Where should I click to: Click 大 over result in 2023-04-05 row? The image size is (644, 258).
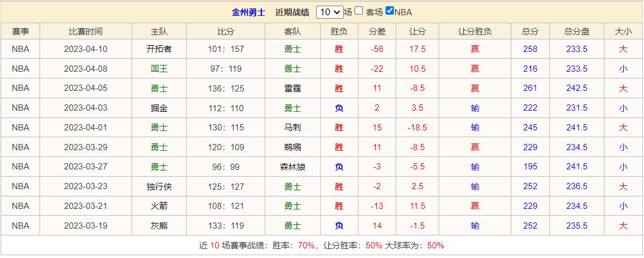coord(623,88)
